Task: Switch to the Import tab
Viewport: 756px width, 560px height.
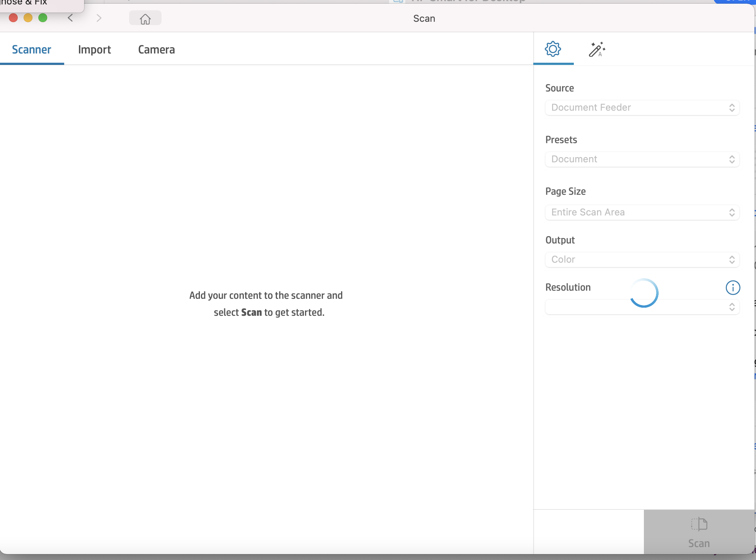Action: 94,49
